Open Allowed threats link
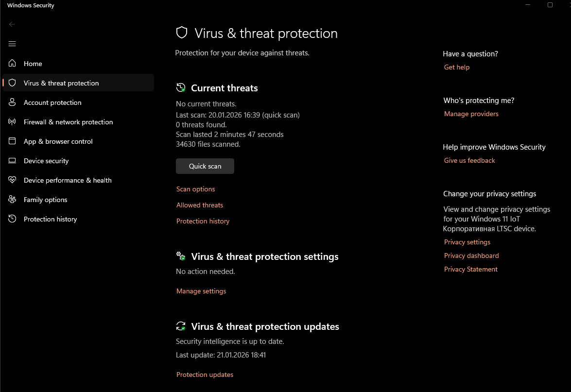Screen dimensions: 571x392 click(199, 205)
